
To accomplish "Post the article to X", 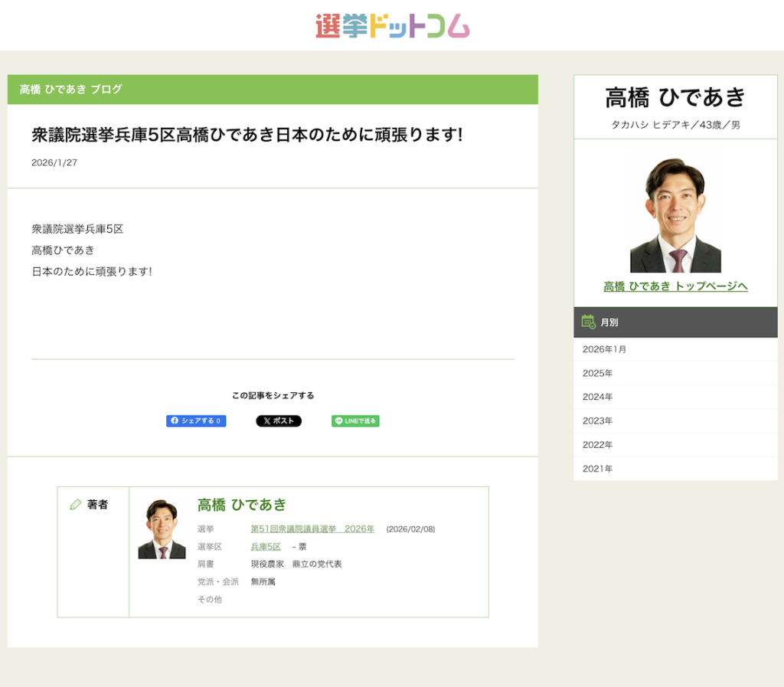I will point(279,421).
